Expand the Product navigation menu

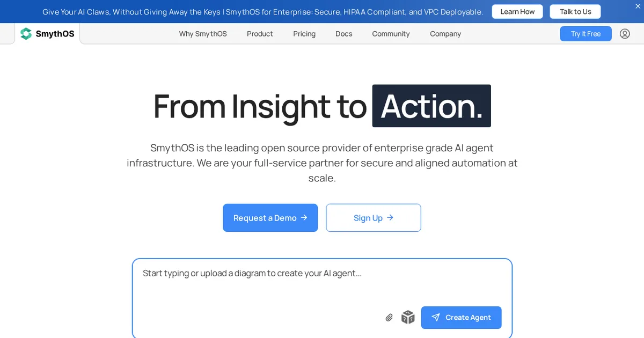[260, 34]
